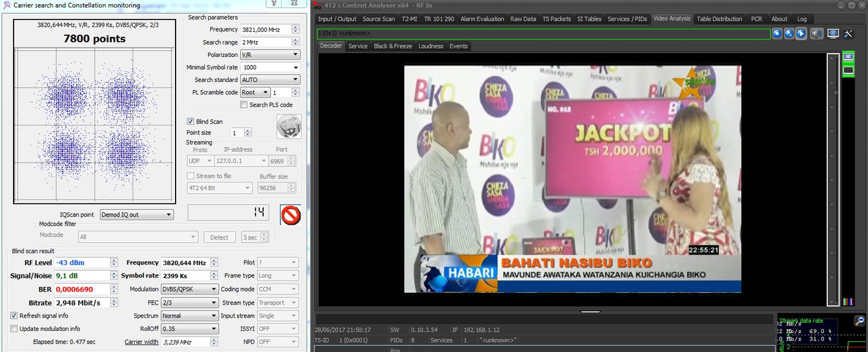Click the green service selector bar
The width and height of the screenshot is (868, 352).
pos(543,33)
